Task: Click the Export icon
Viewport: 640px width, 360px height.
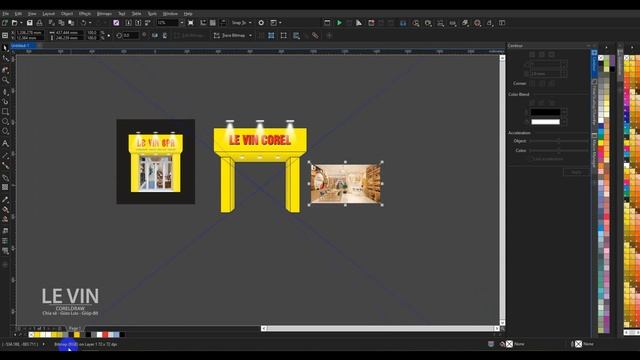Action: tap(138, 23)
